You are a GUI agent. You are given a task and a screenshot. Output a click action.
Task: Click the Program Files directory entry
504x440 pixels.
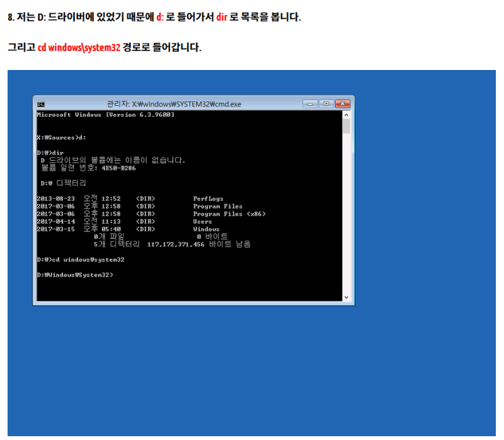tap(217, 206)
